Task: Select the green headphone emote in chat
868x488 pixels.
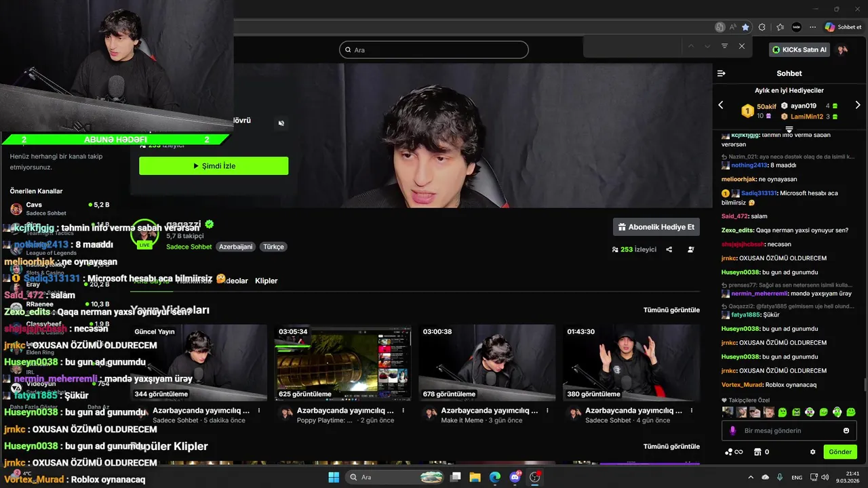Action: click(x=837, y=412)
